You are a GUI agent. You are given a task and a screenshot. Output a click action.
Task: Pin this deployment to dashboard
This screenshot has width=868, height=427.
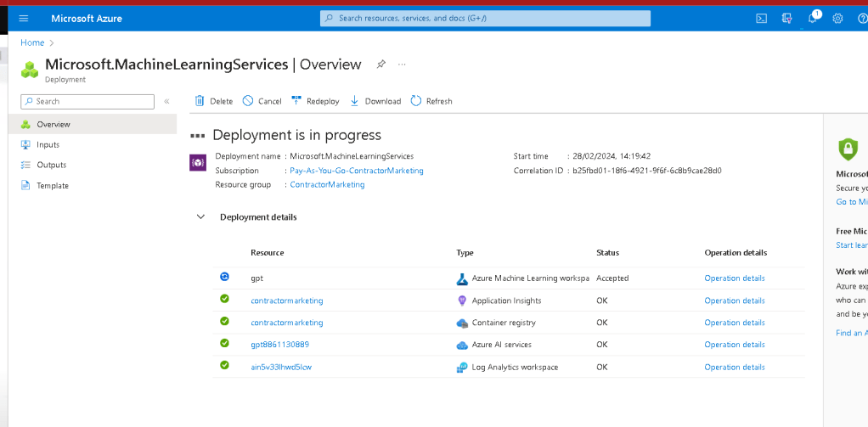[x=380, y=65]
